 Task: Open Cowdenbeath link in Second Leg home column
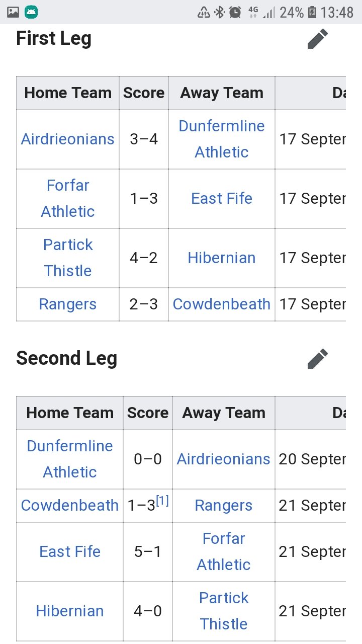pyautogui.click(x=70, y=506)
